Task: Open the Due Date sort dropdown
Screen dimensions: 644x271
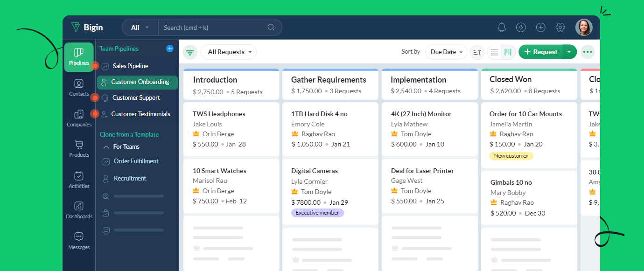Action: tap(446, 52)
